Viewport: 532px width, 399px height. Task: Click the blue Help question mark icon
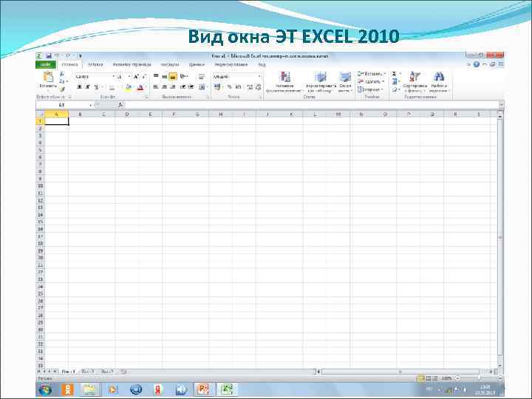click(x=476, y=64)
